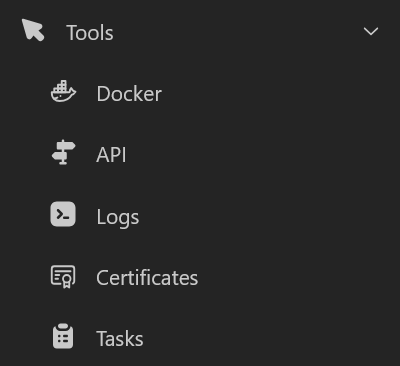Select the Tools menu label

pyautogui.click(x=90, y=33)
